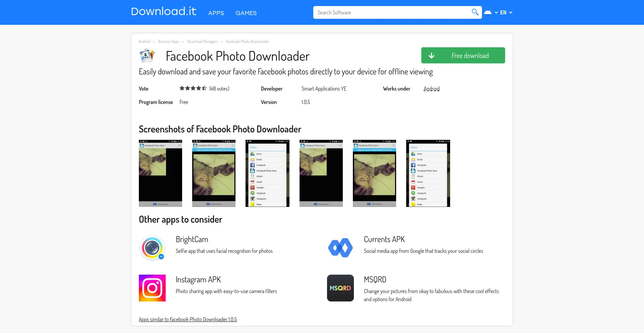
Task: Open the Instagram APK title link
Action: [198, 280]
